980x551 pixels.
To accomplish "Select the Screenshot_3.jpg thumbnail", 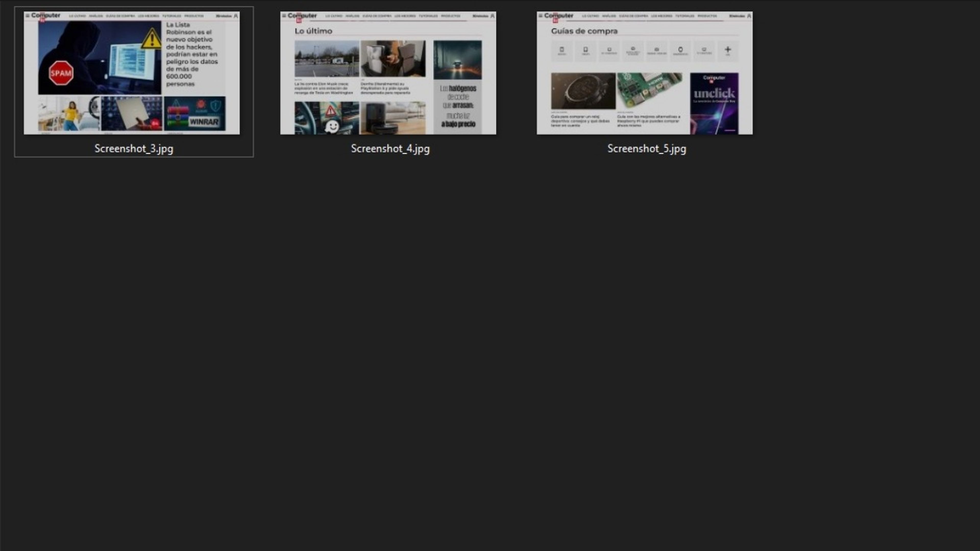I will pos(132,73).
